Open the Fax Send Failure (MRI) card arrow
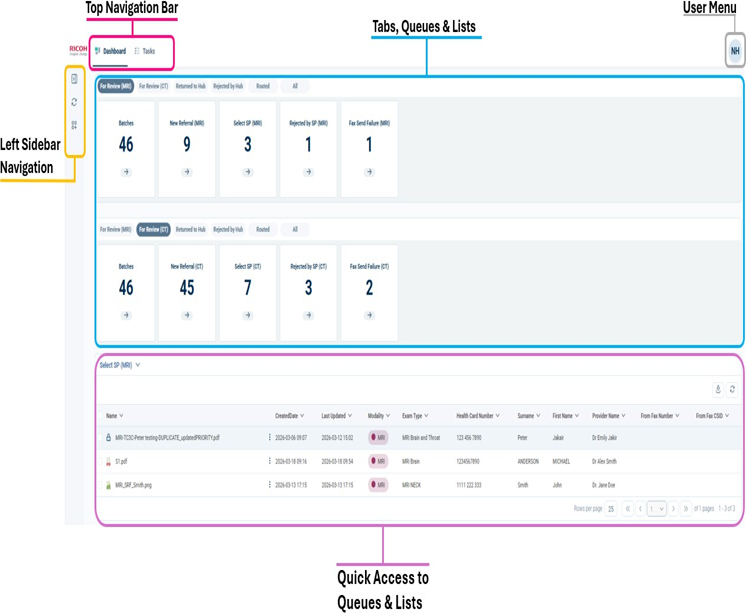746x613 pixels. [370, 172]
